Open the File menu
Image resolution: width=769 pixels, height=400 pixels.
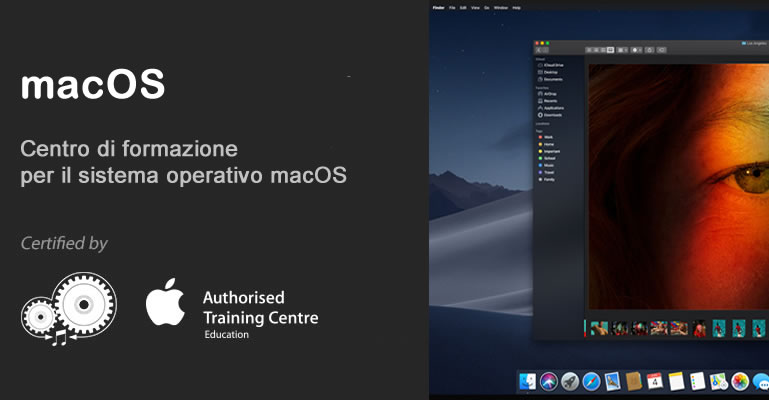coord(452,8)
